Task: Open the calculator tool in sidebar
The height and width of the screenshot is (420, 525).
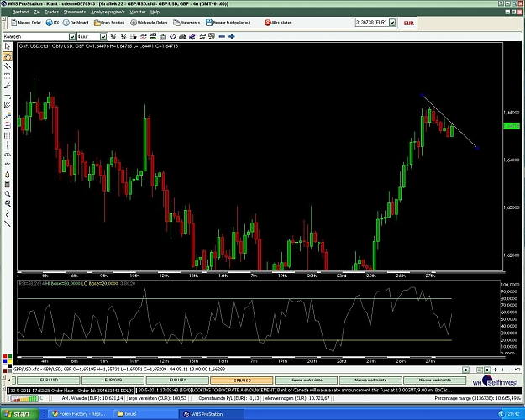Action: pos(8,184)
